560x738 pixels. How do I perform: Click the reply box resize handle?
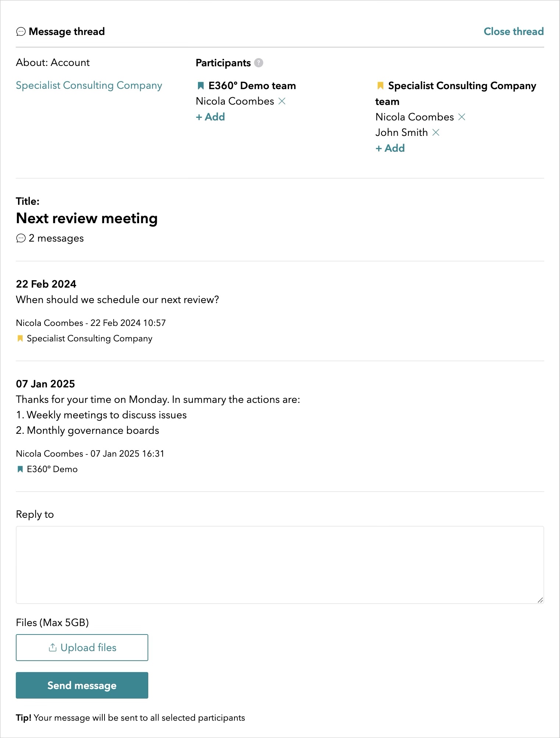pos(540,600)
